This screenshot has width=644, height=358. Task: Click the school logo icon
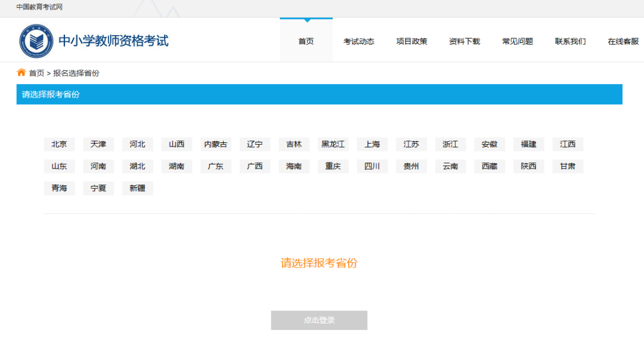click(36, 39)
